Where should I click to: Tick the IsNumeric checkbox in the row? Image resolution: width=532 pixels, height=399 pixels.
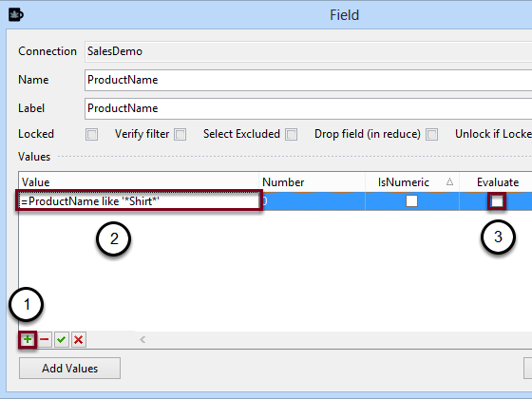point(412,200)
